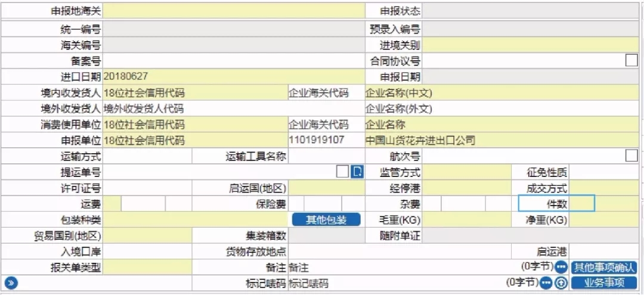Focus the 经停港 input field
644x295 pixels.
point(467,188)
